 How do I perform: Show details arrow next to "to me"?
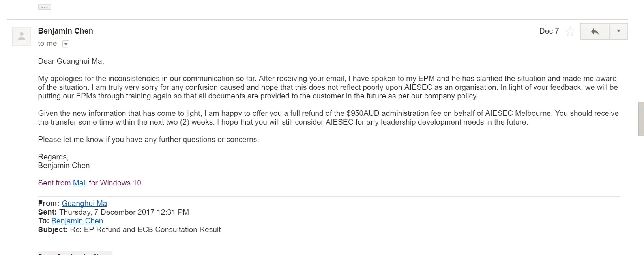[x=66, y=44]
